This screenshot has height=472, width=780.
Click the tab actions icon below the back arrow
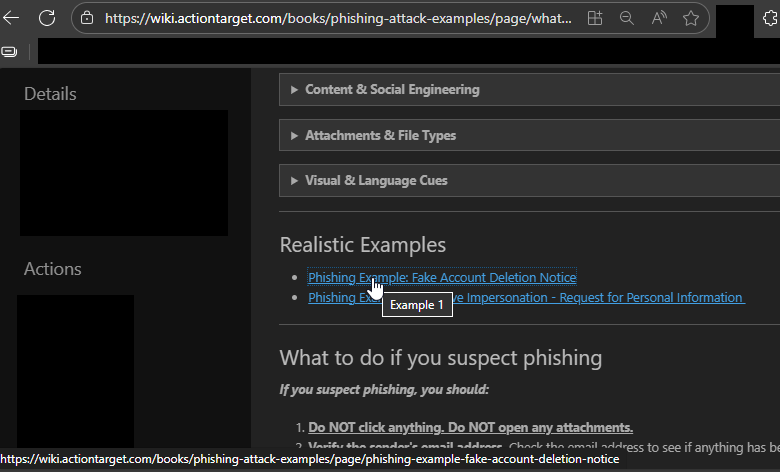point(9,50)
